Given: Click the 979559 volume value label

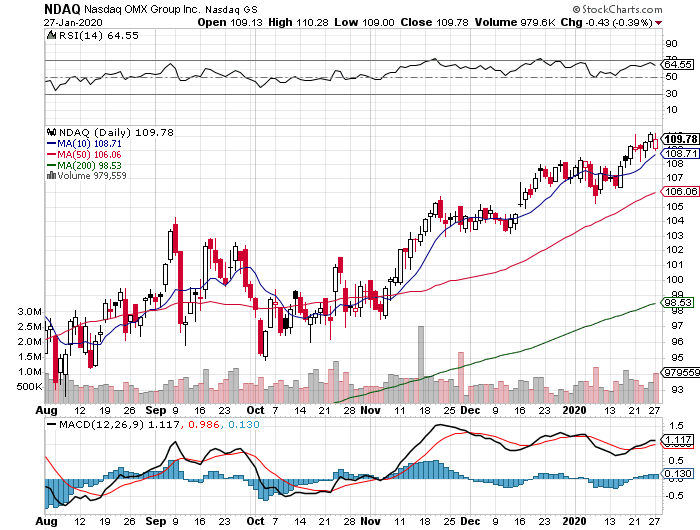Looking at the screenshot, I should pos(679,373).
